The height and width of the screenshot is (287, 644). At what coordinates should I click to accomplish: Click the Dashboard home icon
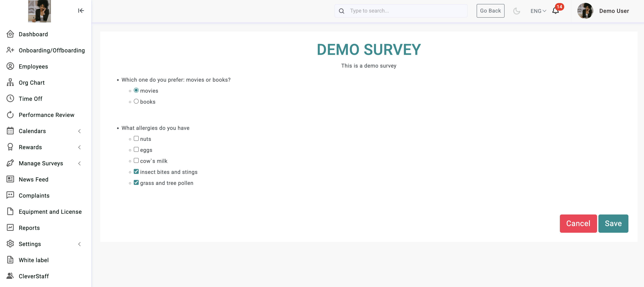(x=10, y=34)
